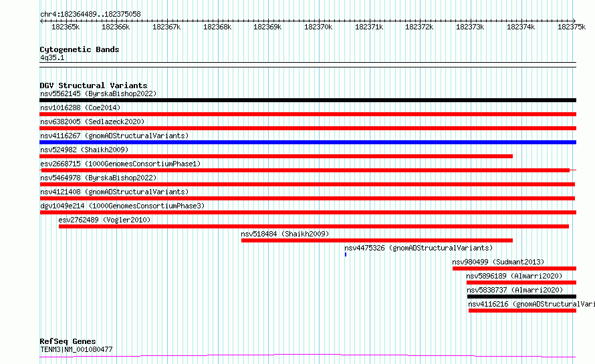Click ruler position 182369k
595x364 pixels.
(267, 27)
